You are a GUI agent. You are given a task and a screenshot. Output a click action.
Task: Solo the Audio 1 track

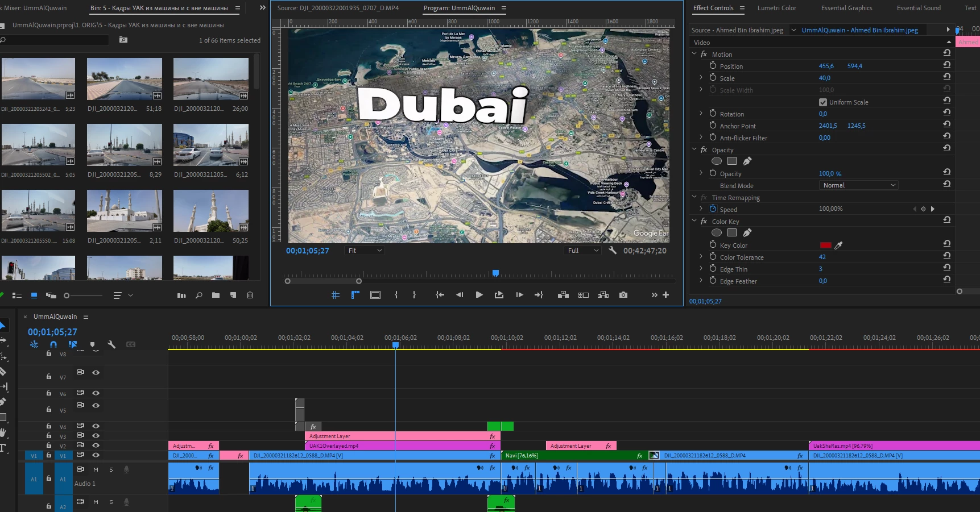tap(111, 469)
